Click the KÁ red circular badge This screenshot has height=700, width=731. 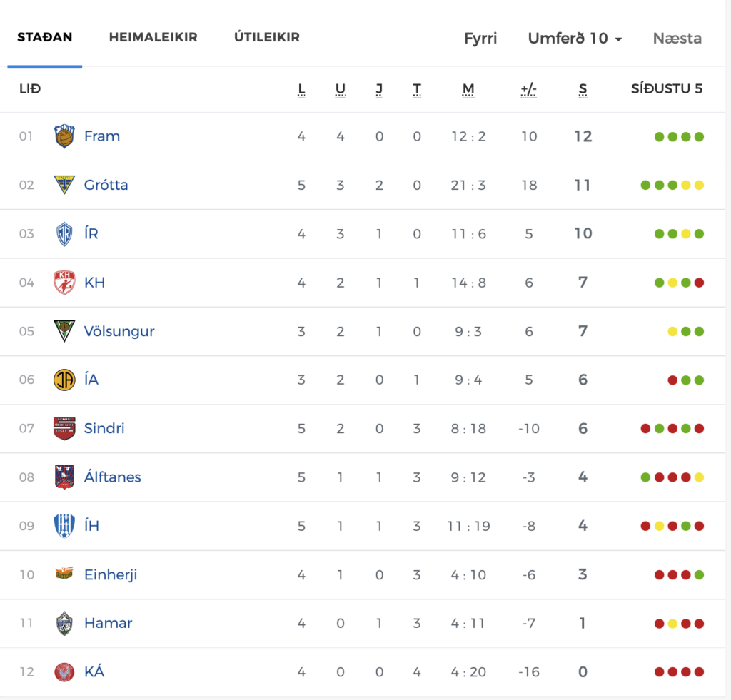pyautogui.click(x=64, y=672)
